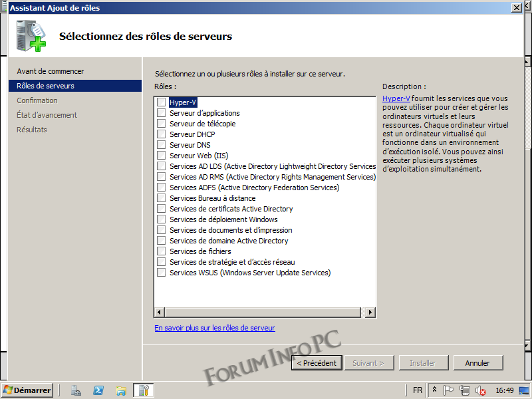Check the Hyper-V role checkbox
Image resolution: width=532 pixels, height=399 pixels.
[162, 102]
